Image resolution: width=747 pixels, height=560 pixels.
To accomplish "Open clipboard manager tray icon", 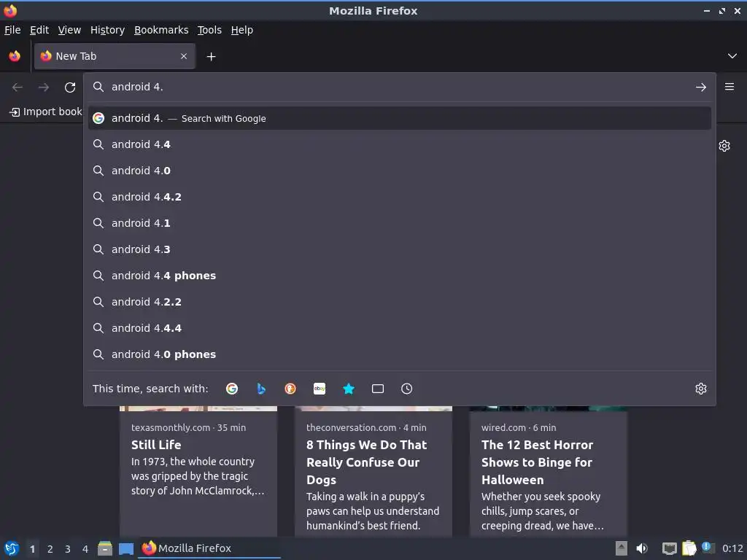I will click(689, 548).
